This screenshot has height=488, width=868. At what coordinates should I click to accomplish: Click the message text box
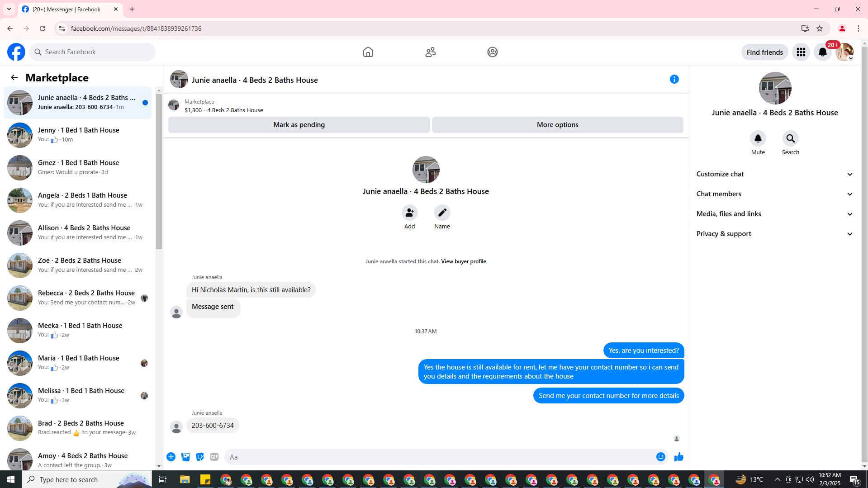pos(441,457)
